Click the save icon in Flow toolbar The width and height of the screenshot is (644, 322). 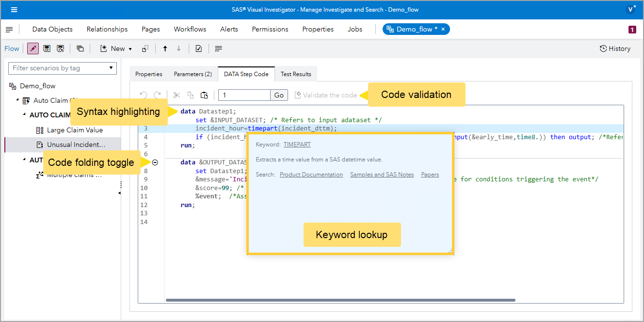pos(47,48)
